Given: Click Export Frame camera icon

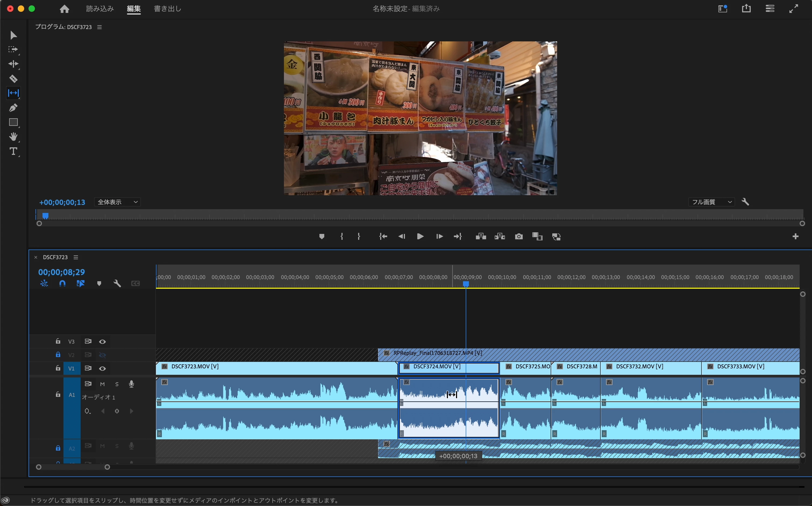Looking at the screenshot, I should [x=519, y=237].
